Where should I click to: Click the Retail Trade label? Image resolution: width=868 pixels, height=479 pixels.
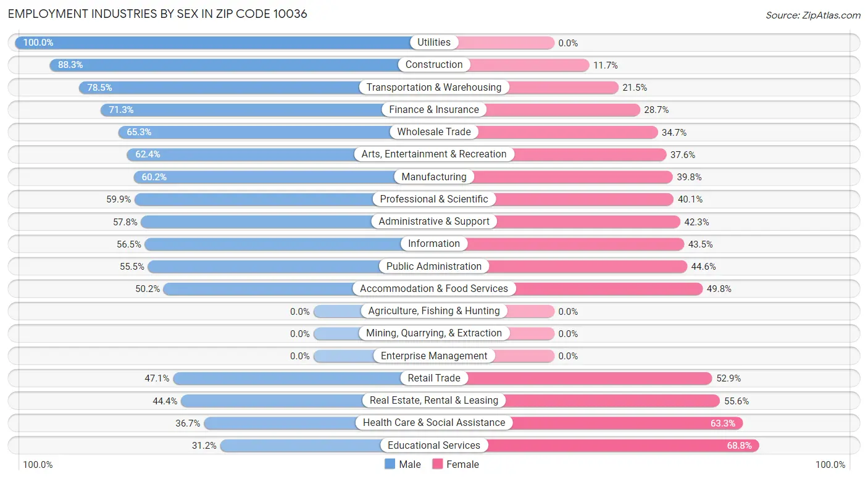click(434, 378)
